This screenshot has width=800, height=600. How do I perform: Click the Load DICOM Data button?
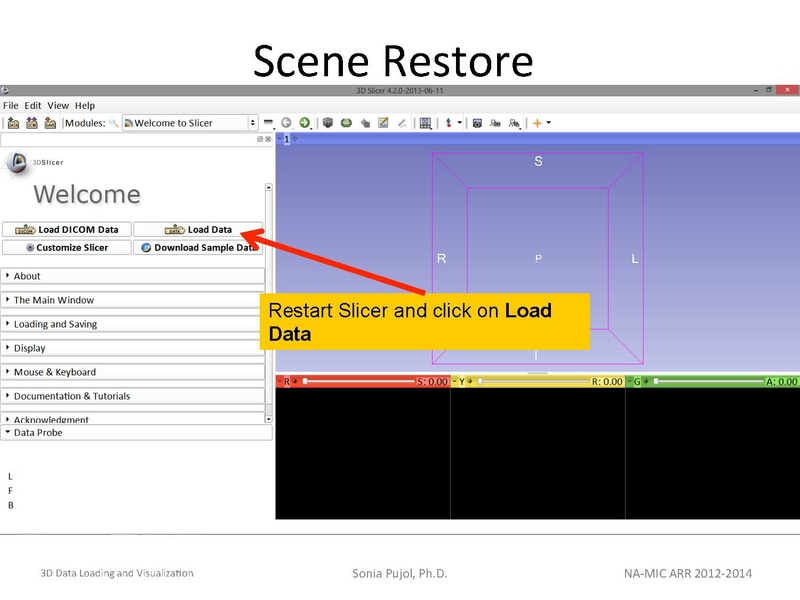click(x=67, y=230)
